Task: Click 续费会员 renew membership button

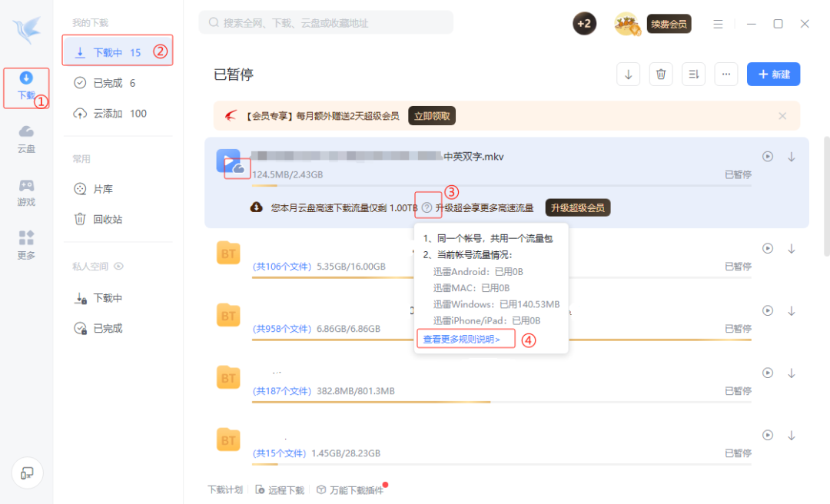Action: point(669,24)
